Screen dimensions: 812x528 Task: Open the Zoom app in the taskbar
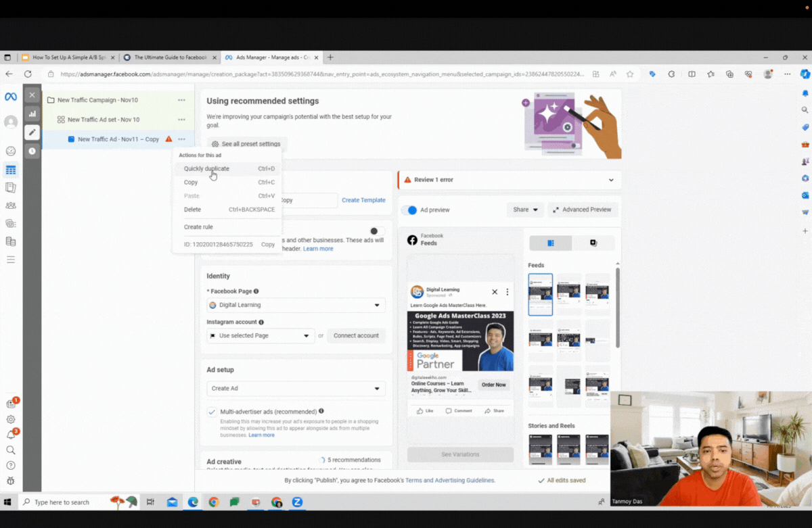pyautogui.click(x=297, y=502)
